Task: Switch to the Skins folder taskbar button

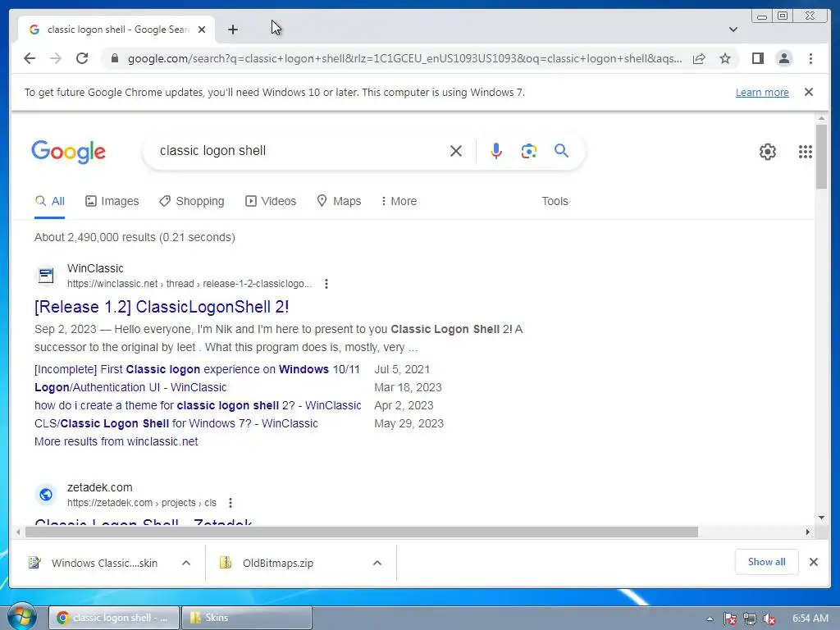Action: [x=246, y=618]
